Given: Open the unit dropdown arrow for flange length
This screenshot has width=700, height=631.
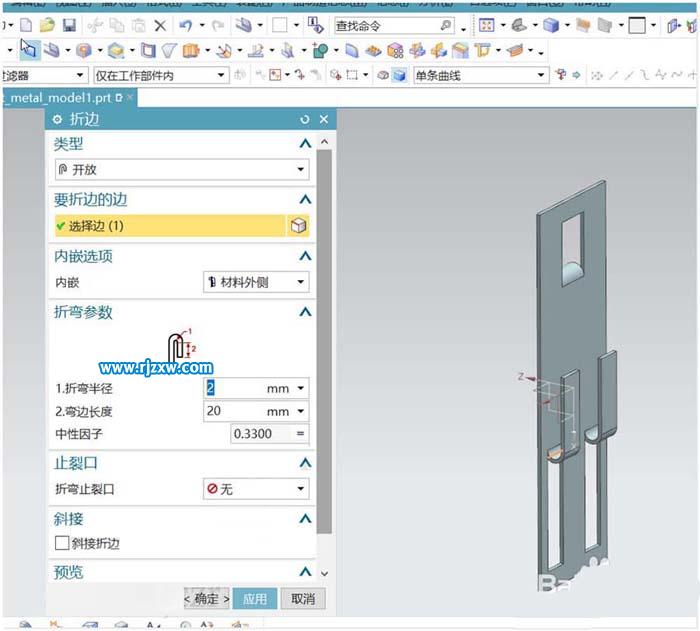Looking at the screenshot, I should coord(301,411).
